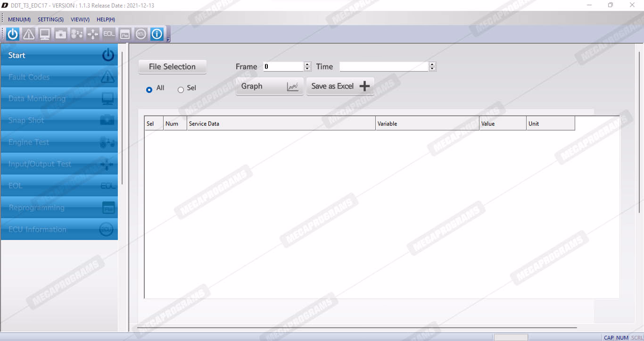Click the horizontal scrollbar at the bottom
Image resolution: width=644 pixels, height=341 pixels.
[356, 327]
